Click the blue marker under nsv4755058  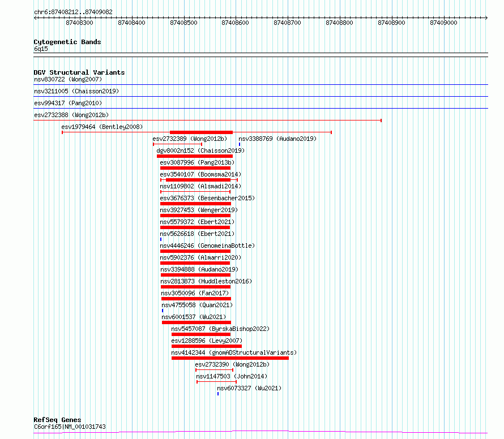163,311
